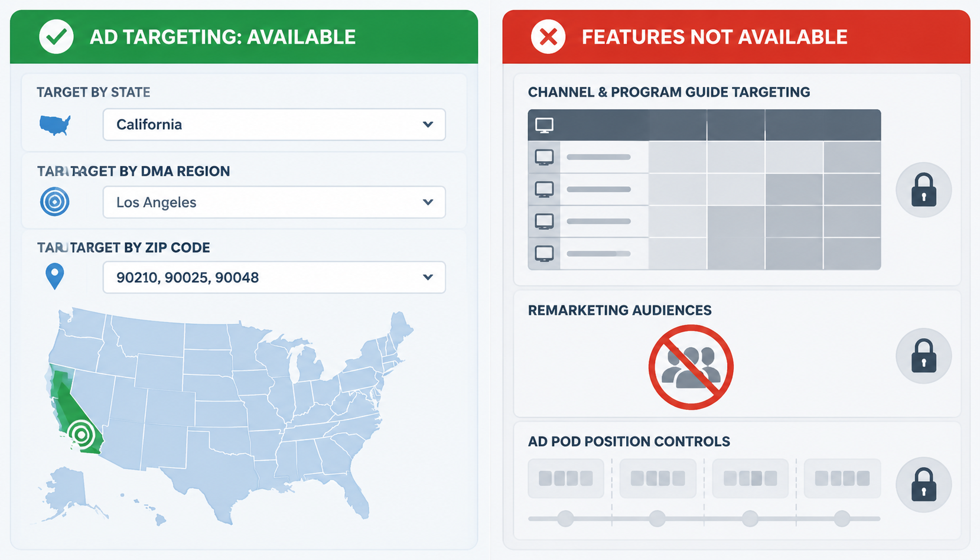The width and height of the screenshot is (980, 560).
Task: Click the green checkmark icon in Ad Targeting header
Action: pyautogui.click(x=56, y=37)
